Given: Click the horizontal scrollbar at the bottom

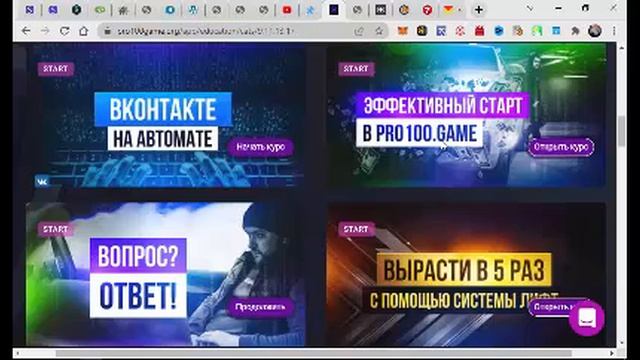Looking at the screenshot, I should (313, 353).
